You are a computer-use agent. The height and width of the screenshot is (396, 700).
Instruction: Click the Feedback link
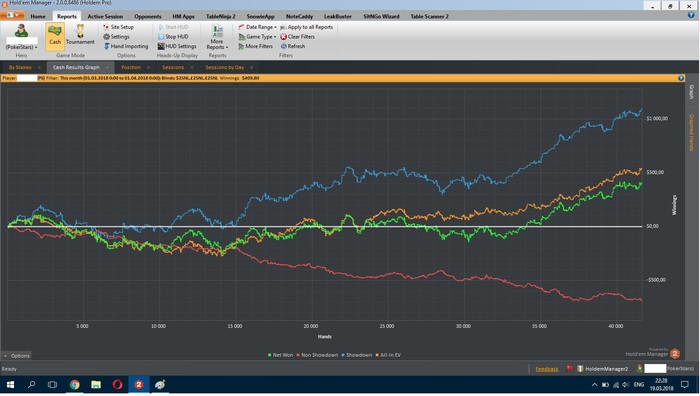pyautogui.click(x=547, y=369)
